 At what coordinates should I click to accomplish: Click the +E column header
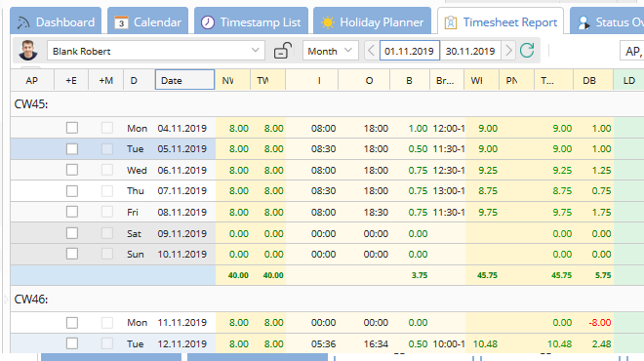[71, 81]
